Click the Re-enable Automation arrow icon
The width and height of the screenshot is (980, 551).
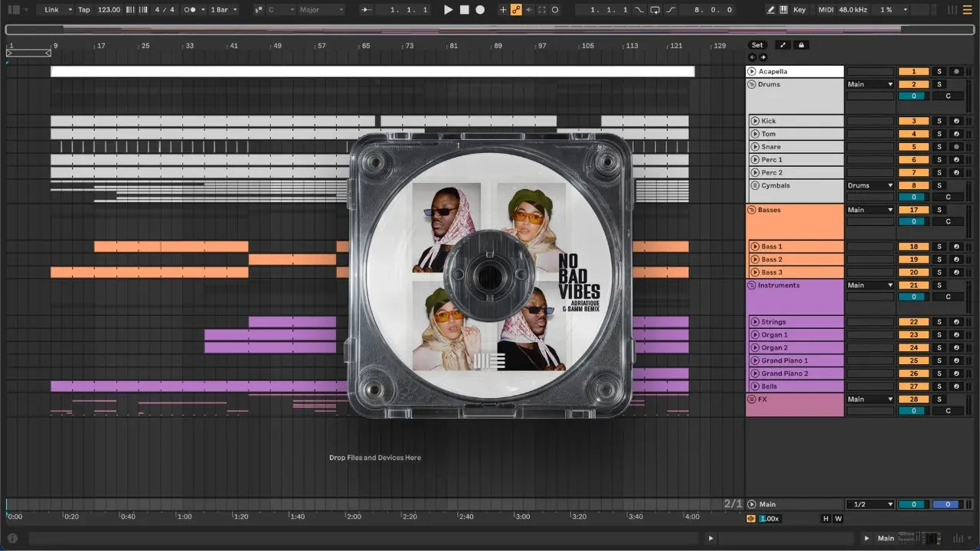[529, 10]
